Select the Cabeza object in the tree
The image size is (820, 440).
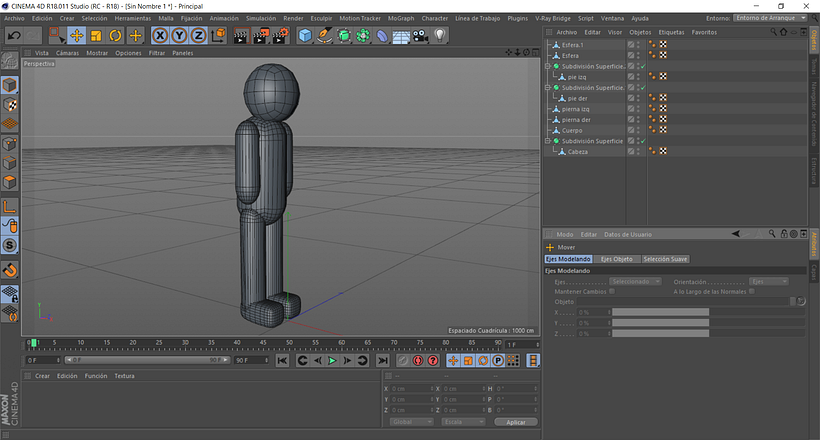click(577, 152)
